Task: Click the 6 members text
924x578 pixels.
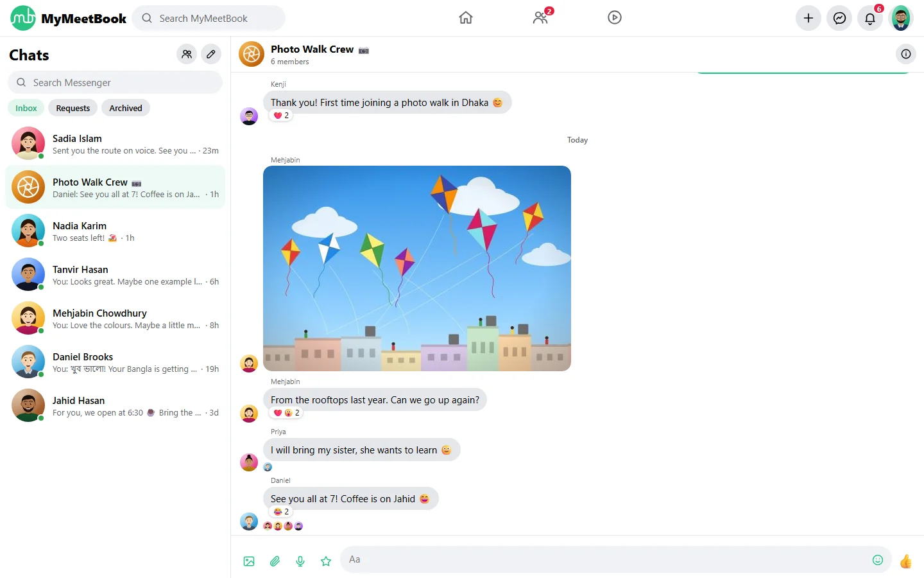Action: 290,62
